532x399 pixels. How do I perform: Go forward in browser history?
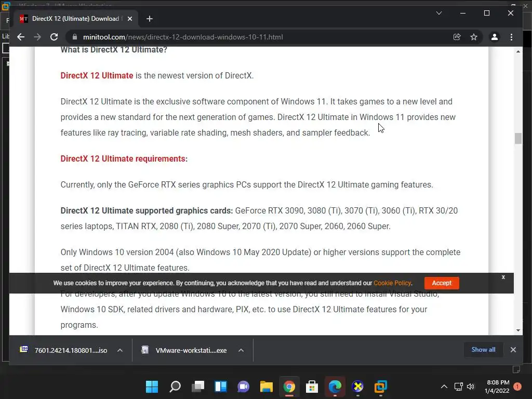(x=37, y=37)
